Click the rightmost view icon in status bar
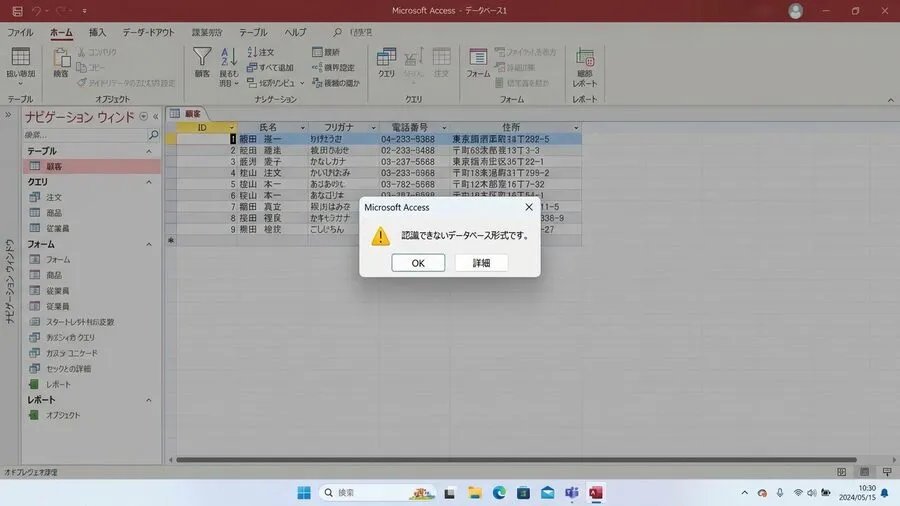Viewport: 900px width, 506px height. [887, 472]
